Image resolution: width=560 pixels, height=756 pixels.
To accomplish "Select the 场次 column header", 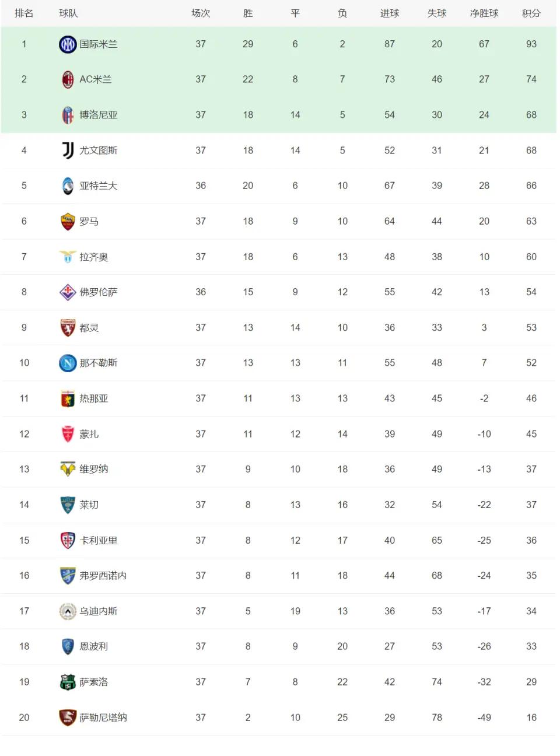I will tap(201, 13).
